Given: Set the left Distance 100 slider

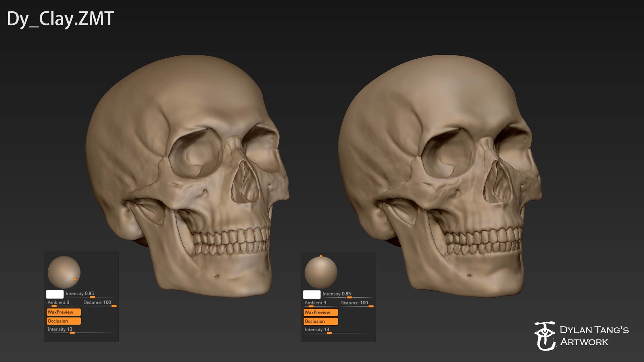Looking at the screenshot, I should click(x=114, y=306).
